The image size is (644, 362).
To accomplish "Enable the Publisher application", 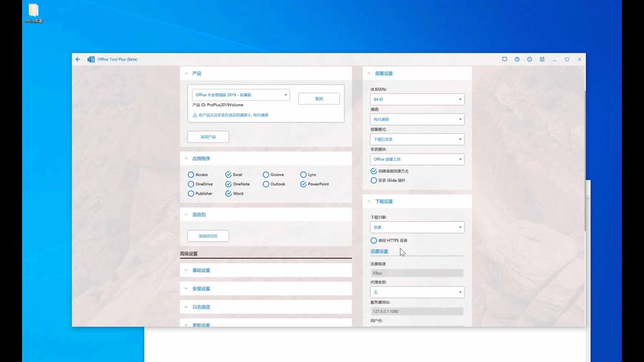I will (191, 193).
